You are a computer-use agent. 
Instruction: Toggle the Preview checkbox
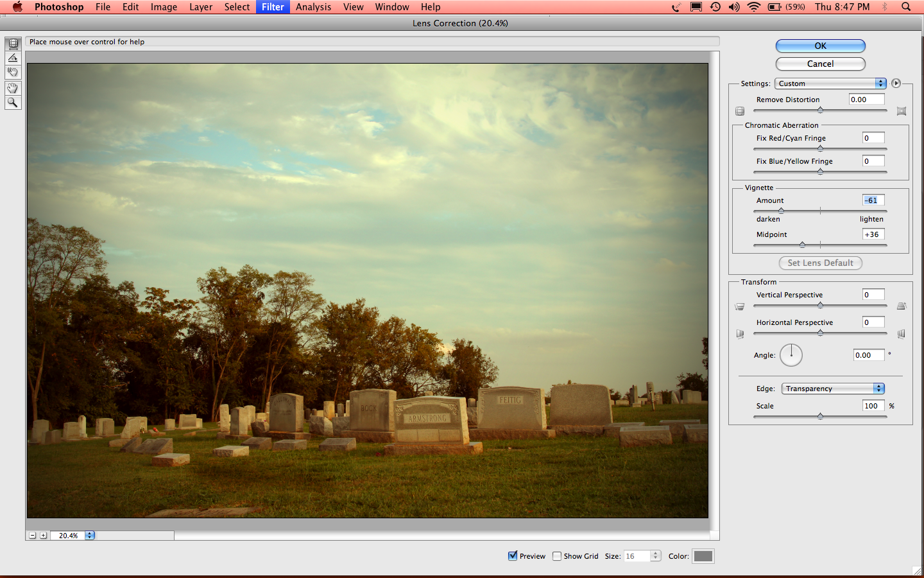(513, 556)
